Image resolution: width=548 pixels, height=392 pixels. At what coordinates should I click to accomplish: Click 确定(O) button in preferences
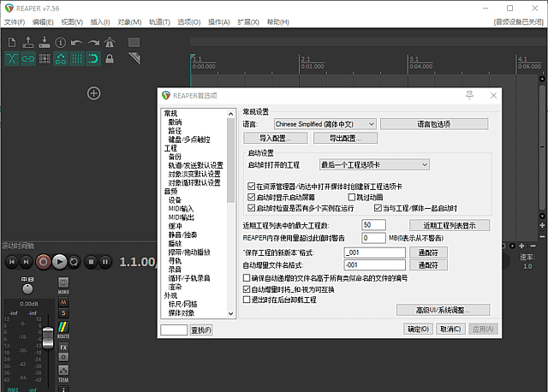pyautogui.click(x=418, y=330)
